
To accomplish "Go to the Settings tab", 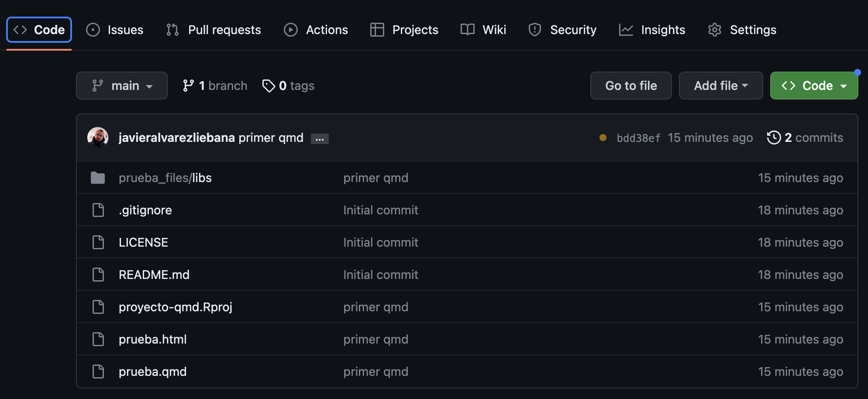I will [742, 30].
